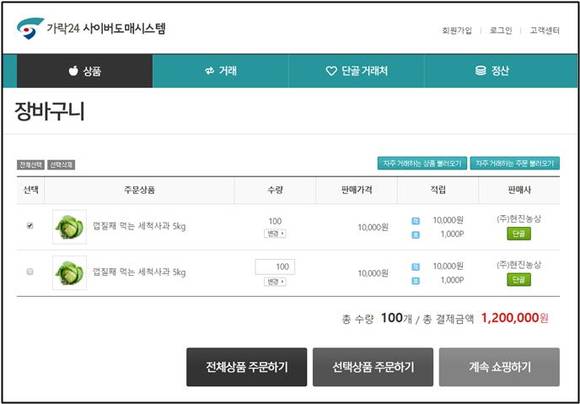Click the green 단골 button in first row

click(519, 234)
